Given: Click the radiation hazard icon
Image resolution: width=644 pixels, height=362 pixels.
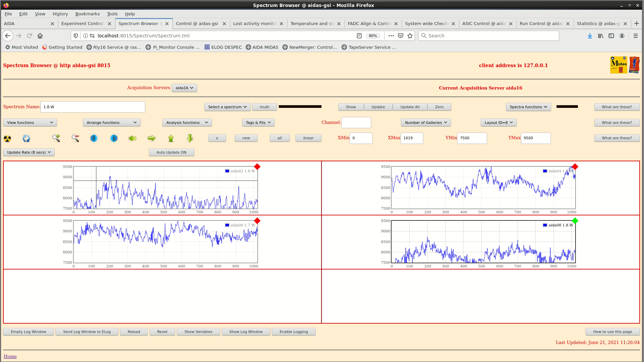Looking at the screenshot, I should click(x=7, y=138).
